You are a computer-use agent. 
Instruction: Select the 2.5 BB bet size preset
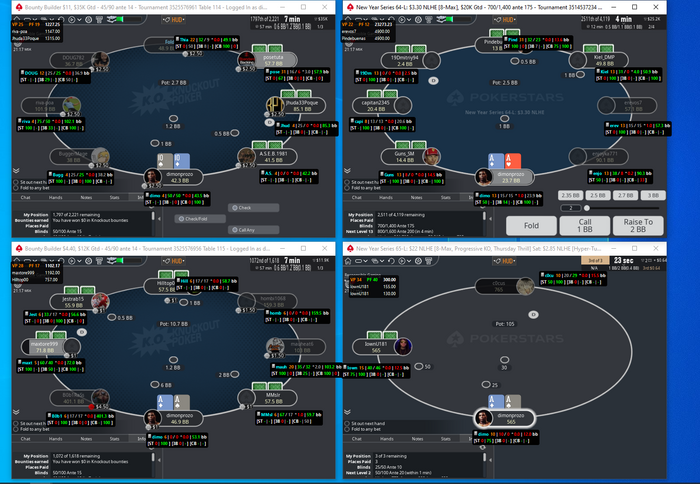[x=598, y=195]
